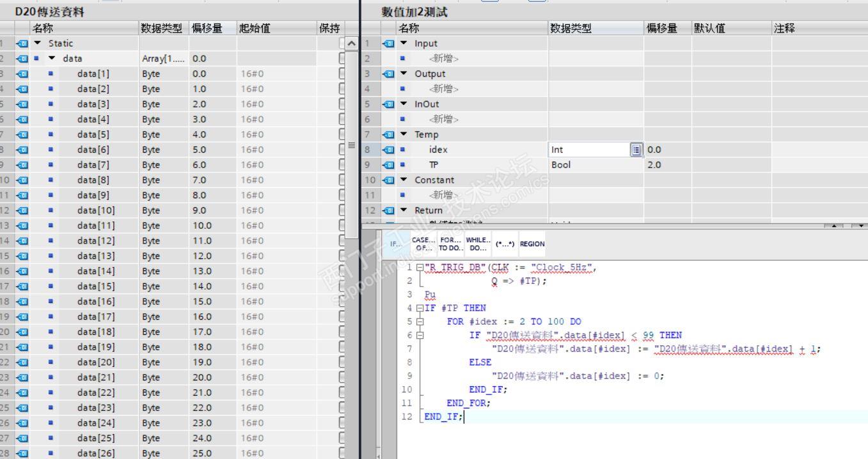Click the 偏移量 column header in the D20 table
Image resolution: width=868 pixels, height=459 pixels.
click(213, 28)
